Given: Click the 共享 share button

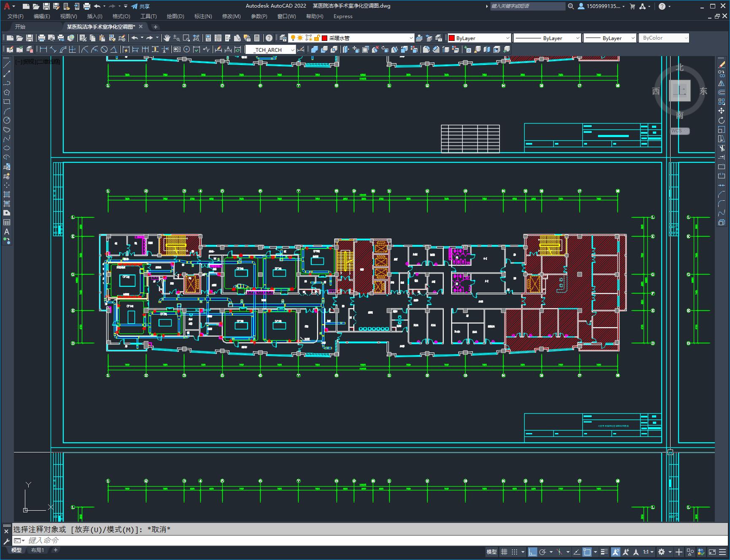Looking at the screenshot, I should (x=140, y=6).
